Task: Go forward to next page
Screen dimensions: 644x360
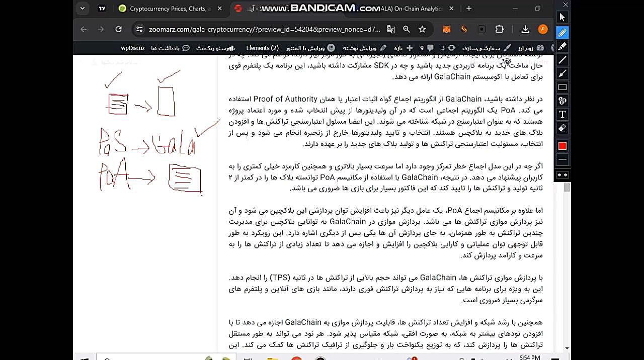Action: [101, 29]
